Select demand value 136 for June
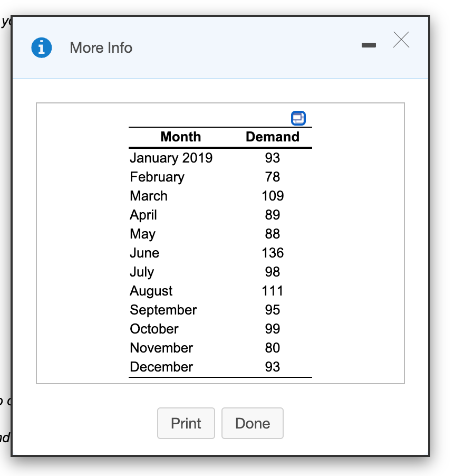 [273, 253]
